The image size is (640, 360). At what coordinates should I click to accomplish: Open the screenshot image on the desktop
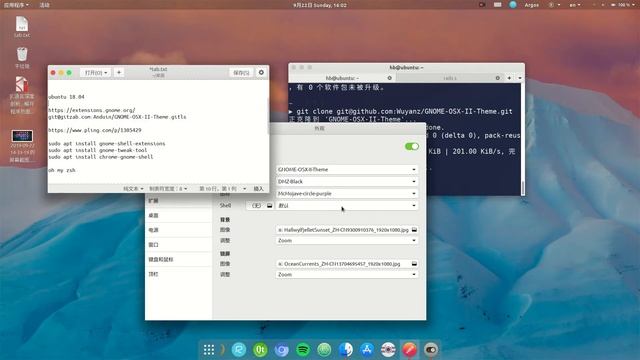tap(22, 146)
